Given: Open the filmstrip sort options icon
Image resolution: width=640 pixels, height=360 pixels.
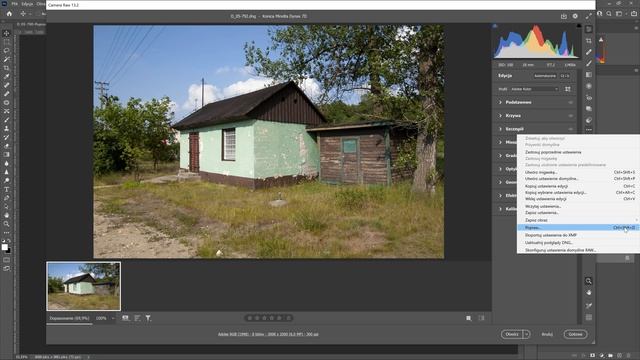Looking at the screenshot, I should click(x=137, y=318).
